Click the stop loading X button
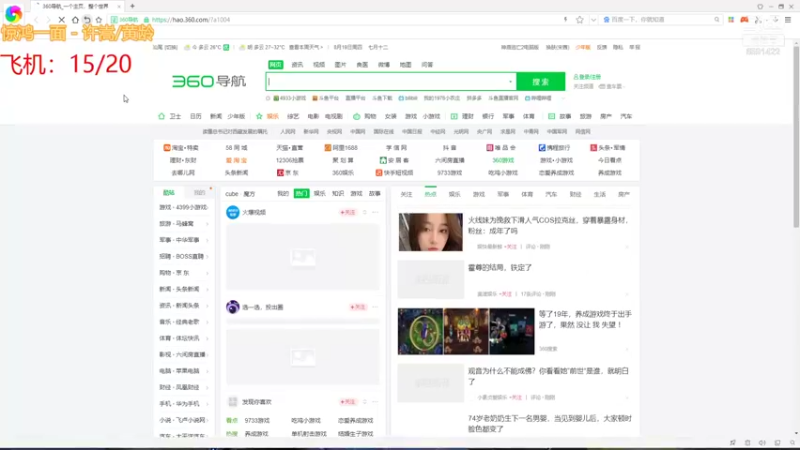The height and width of the screenshot is (450, 800). (61, 20)
